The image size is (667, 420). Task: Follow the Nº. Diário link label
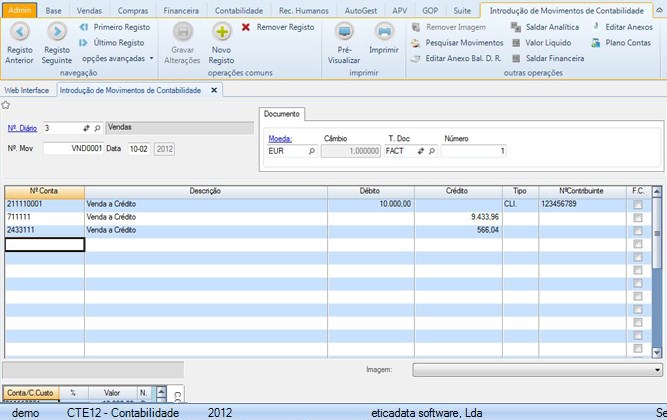[21, 128]
